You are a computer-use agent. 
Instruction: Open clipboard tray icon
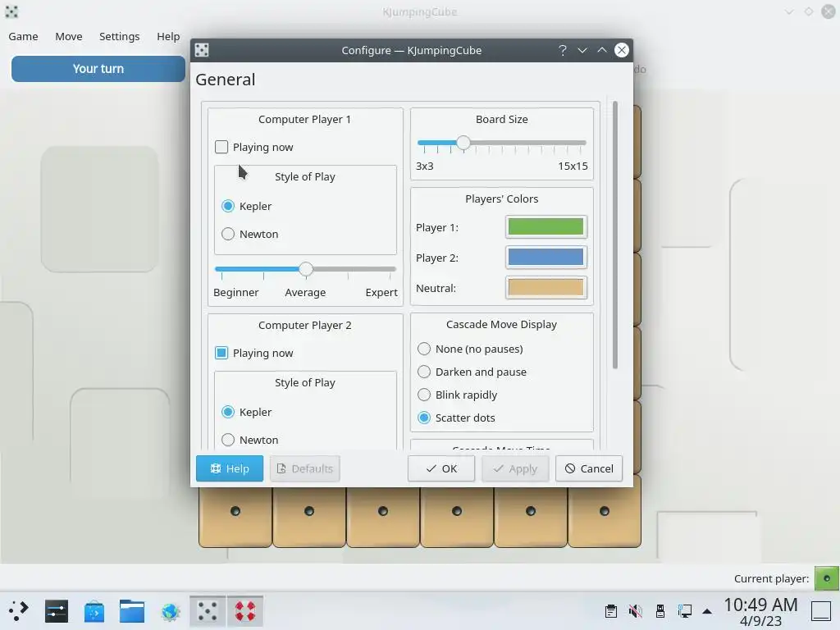tap(610, 611)
